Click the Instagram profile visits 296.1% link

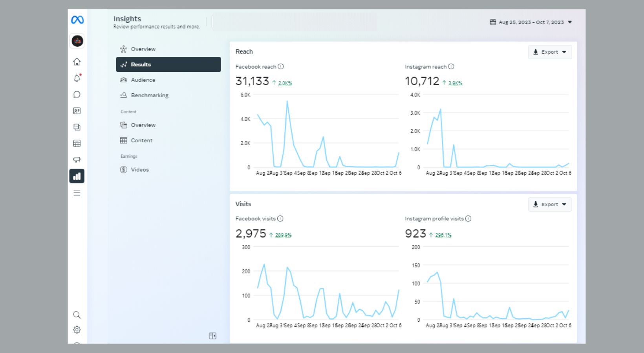[443, 235]
